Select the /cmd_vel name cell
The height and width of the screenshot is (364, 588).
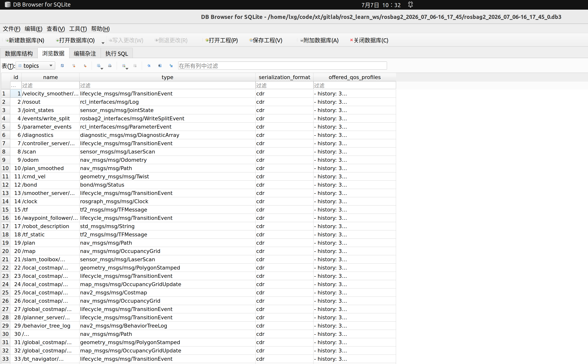pyautogui.click(x=50, y=176)
